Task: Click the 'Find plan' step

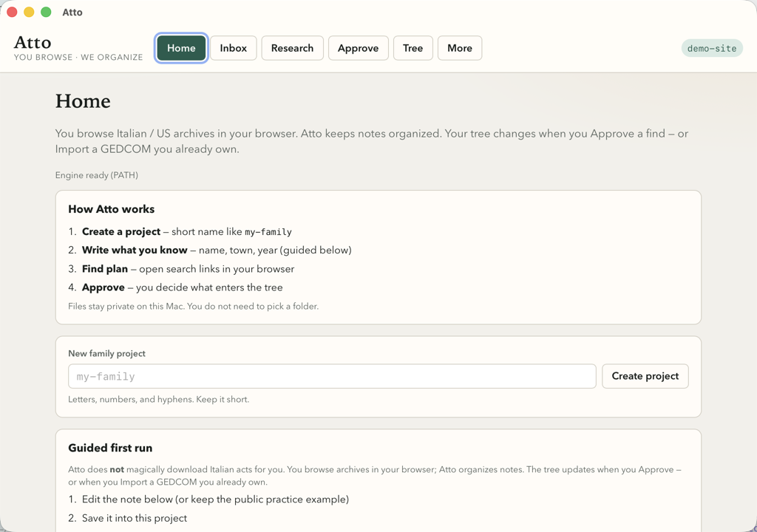Action: click(x=105, y=269)
